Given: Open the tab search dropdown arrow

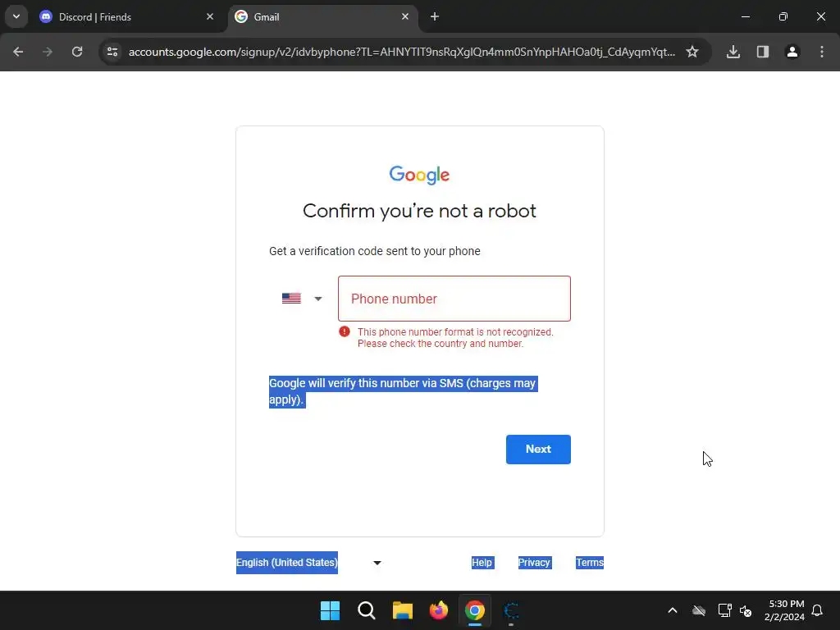Looking at the screenshot, I should (x=16, y=16).
